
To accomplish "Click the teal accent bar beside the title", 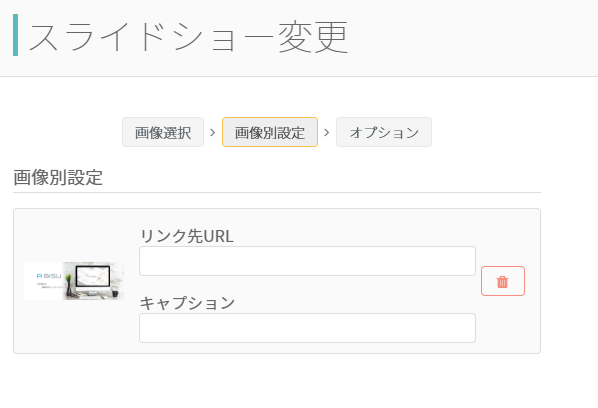I will pyautogui.click(x=15, y=35).
